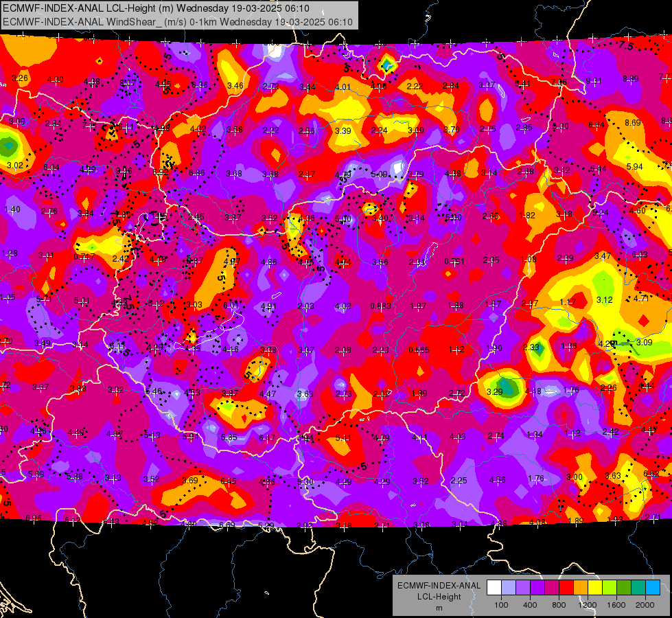Select the orange legend swatch before 1200
This screenshot has width=672, height=618.
(581, 588)
